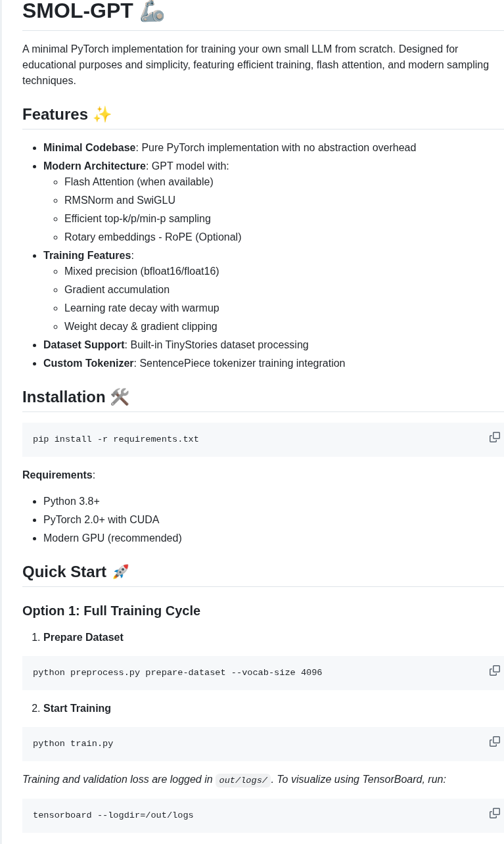504x844 pixels.
Task: Click the Prepare Dataset step label
Action: click(83, 637)
